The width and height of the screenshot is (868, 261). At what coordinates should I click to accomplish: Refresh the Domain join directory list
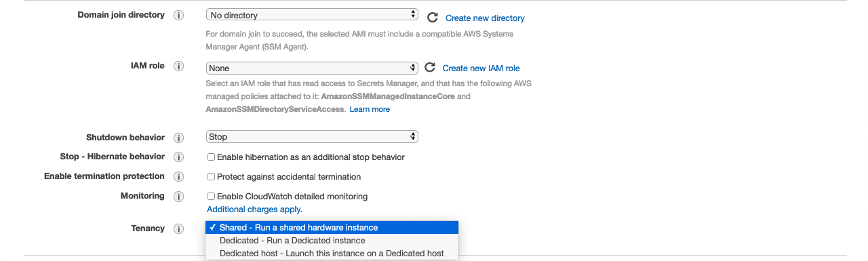click(433, 18)
